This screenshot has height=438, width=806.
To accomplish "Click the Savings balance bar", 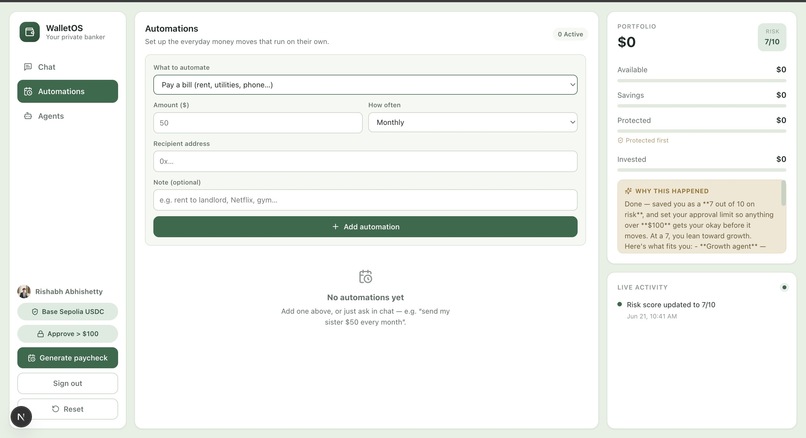I will tap(702, 106).
